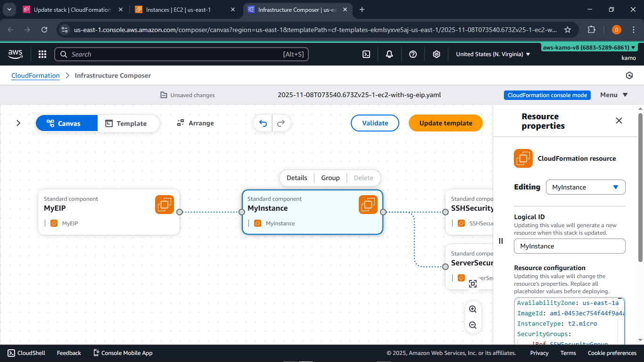Open AWS notifications bell
Viewport: 644px width, 362px height.
(x=389, y=54)
